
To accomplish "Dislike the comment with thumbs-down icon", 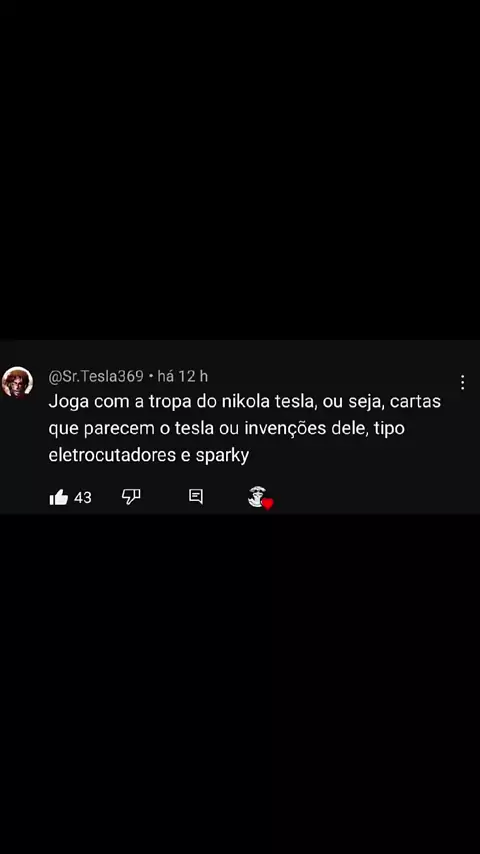I will click(131, 496).
